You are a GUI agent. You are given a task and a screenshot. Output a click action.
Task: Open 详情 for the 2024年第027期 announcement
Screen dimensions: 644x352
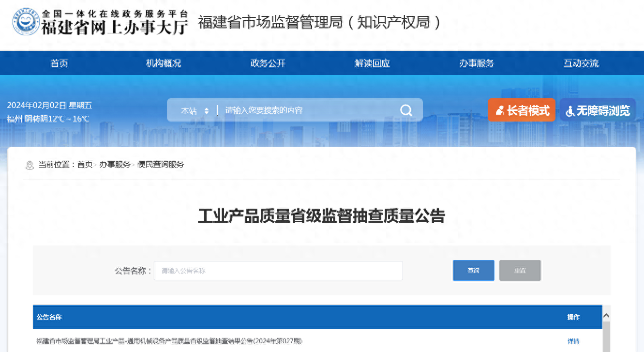tap(573, 341)
